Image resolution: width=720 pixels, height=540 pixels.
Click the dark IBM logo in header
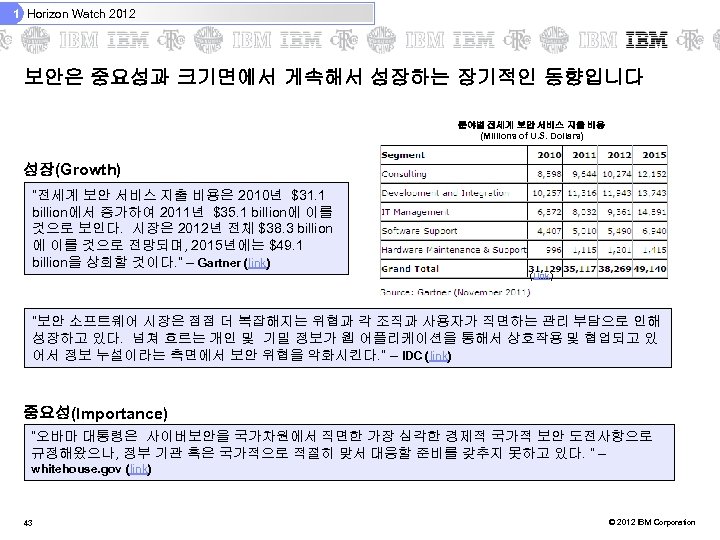tap(647, 40)
